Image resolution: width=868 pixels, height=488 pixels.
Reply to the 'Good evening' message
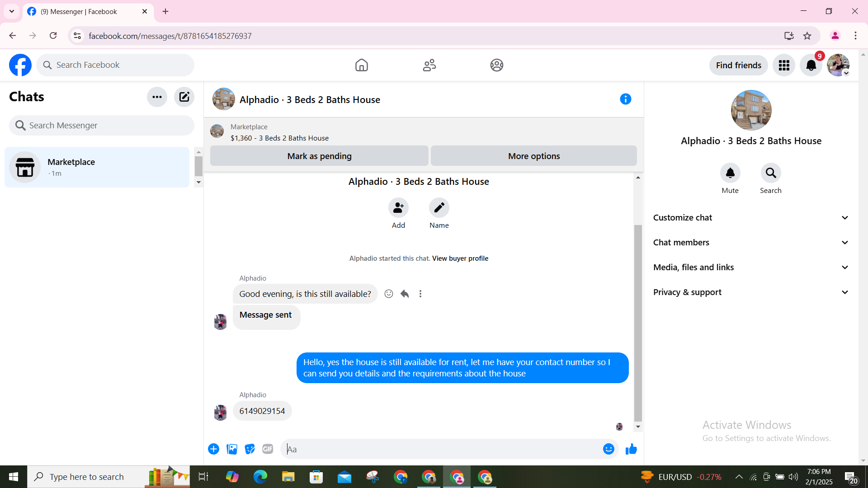coord(405,294)
